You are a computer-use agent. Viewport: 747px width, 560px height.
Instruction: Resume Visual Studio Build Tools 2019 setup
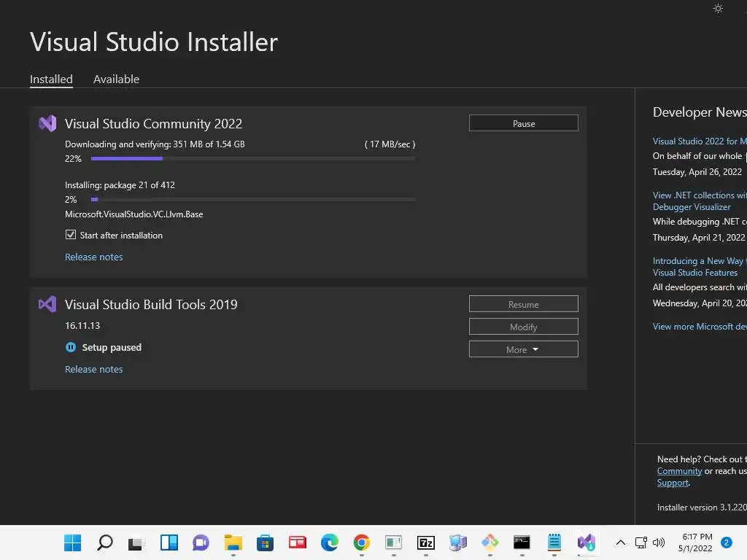pos(524,304)
